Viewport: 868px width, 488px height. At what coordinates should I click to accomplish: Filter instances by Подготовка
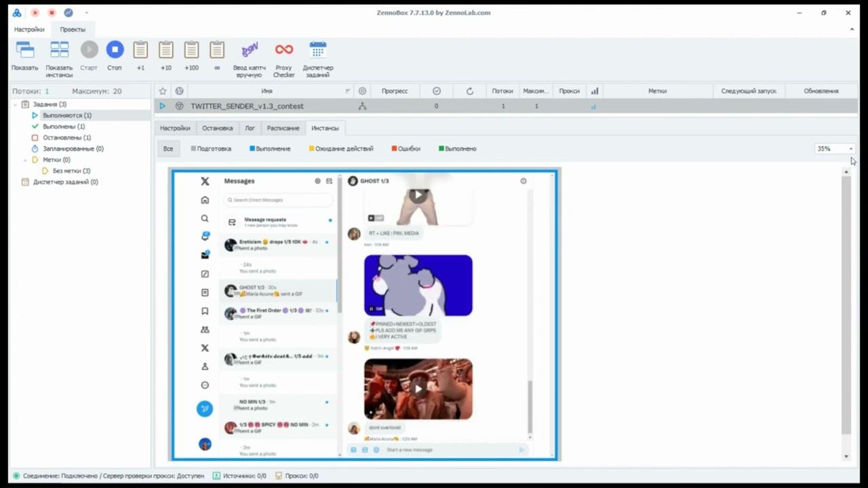coord(211,148)
